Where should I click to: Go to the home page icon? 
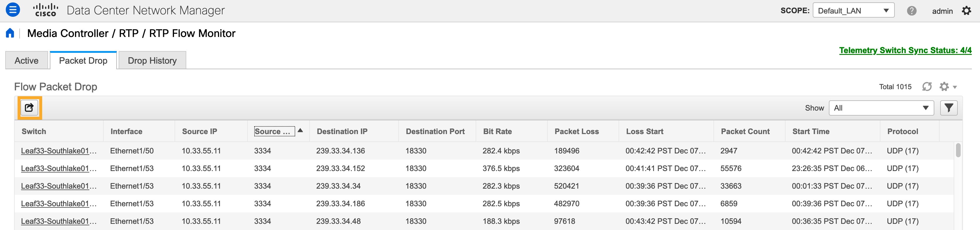(10, 33)
